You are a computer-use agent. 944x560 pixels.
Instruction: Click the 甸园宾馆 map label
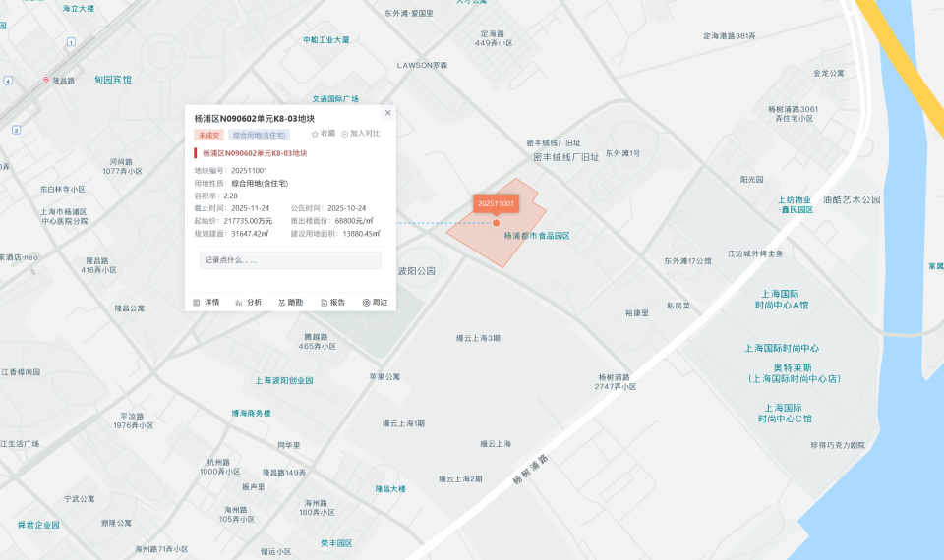112,80
